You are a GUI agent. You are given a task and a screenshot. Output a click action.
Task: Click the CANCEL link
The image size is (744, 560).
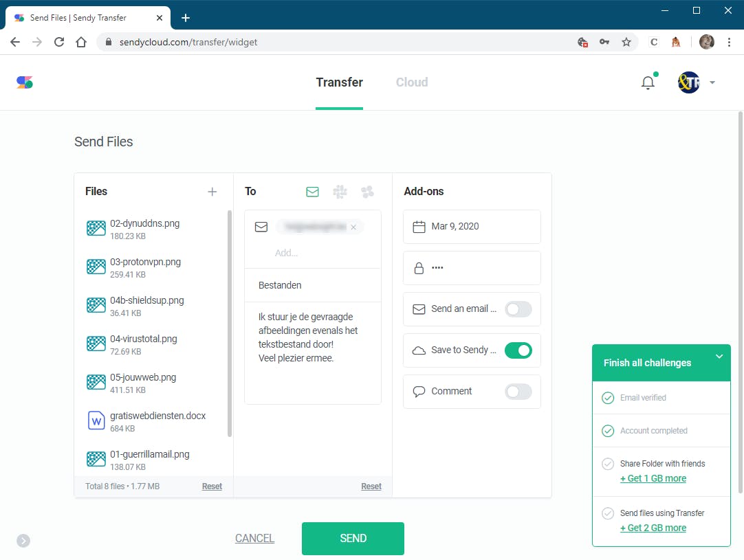(255, 538)
